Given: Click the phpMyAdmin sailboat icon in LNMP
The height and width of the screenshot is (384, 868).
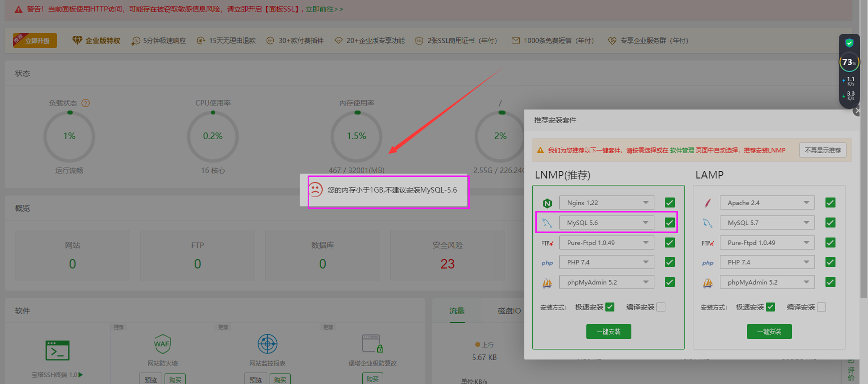Looking at the screenshot, I should click(547, 283).
